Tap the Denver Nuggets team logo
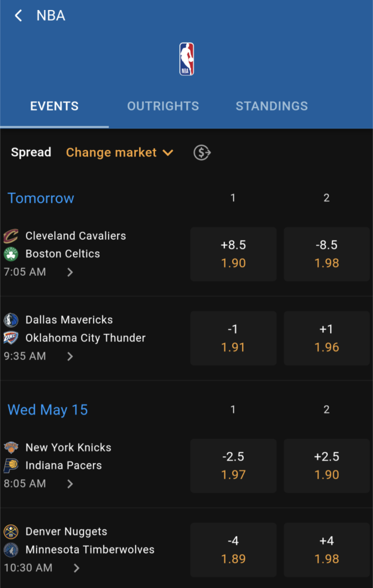Screen dimensions: 373x588 point(11,532)
